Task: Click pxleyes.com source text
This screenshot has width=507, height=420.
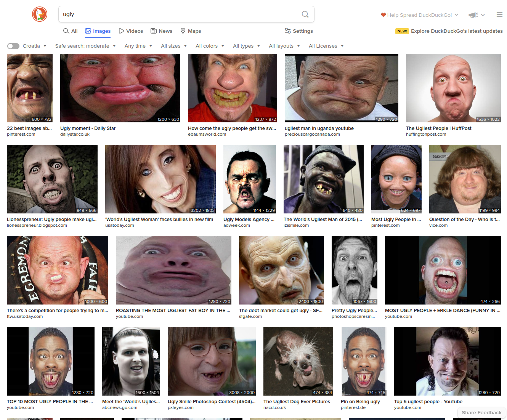Action: pos(181,407)
